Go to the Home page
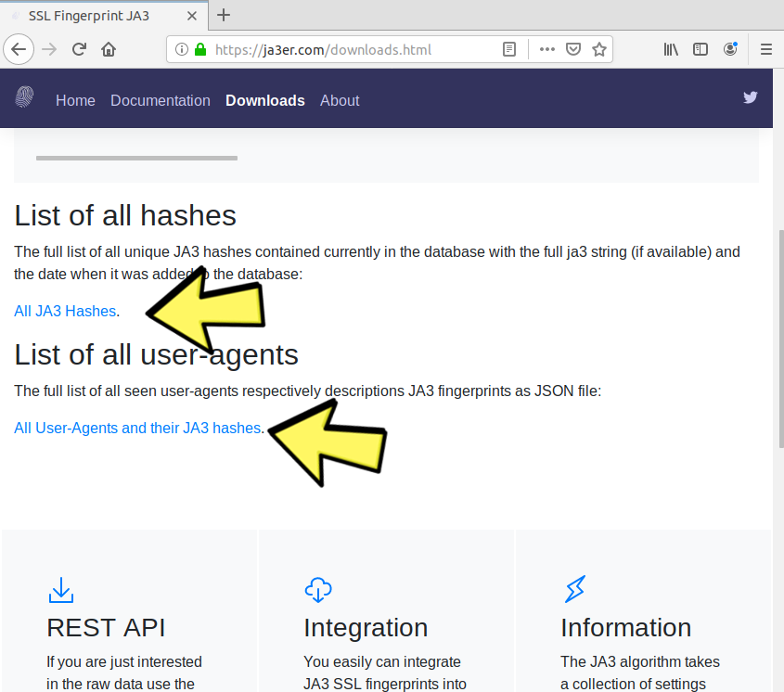784x692 pixels. (x=75, y=100)
